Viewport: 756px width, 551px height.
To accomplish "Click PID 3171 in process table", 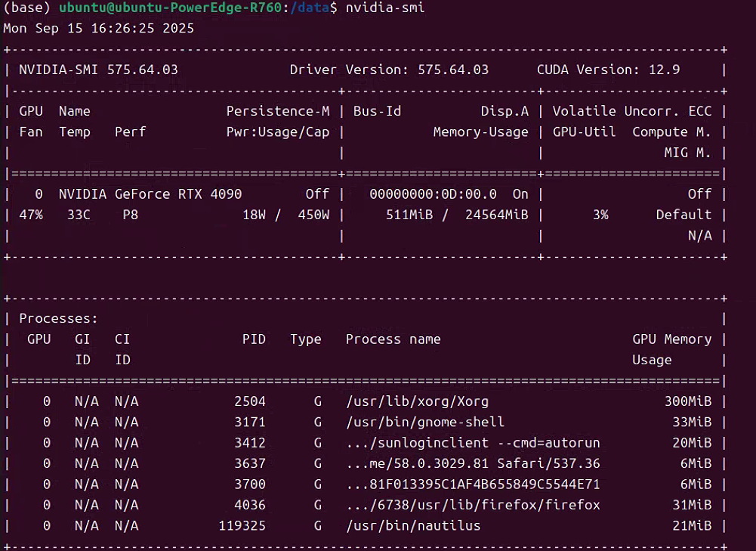I will [250, 423].
